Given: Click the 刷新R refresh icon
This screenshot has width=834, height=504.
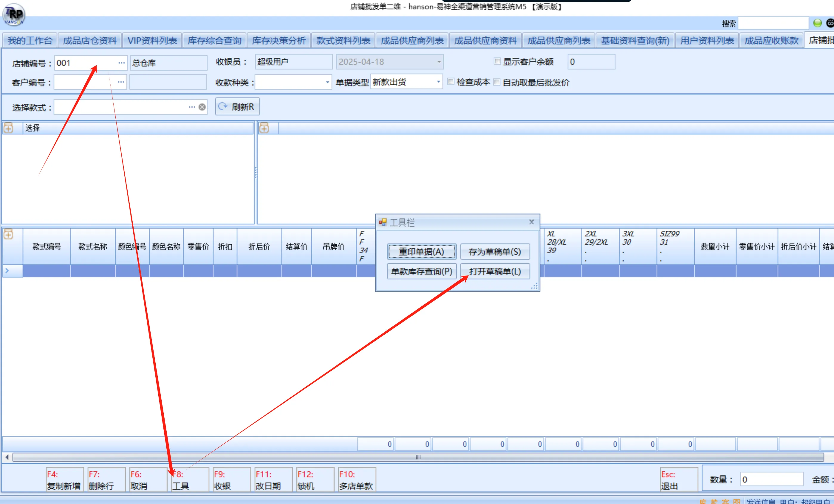Looking at the screenshot, I should [x=223, y=106].
